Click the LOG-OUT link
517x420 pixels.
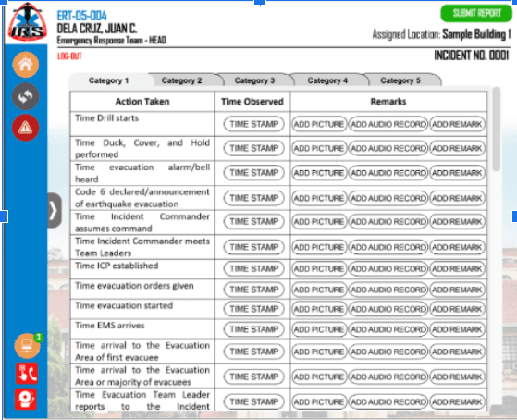click(x=69, y=56)
